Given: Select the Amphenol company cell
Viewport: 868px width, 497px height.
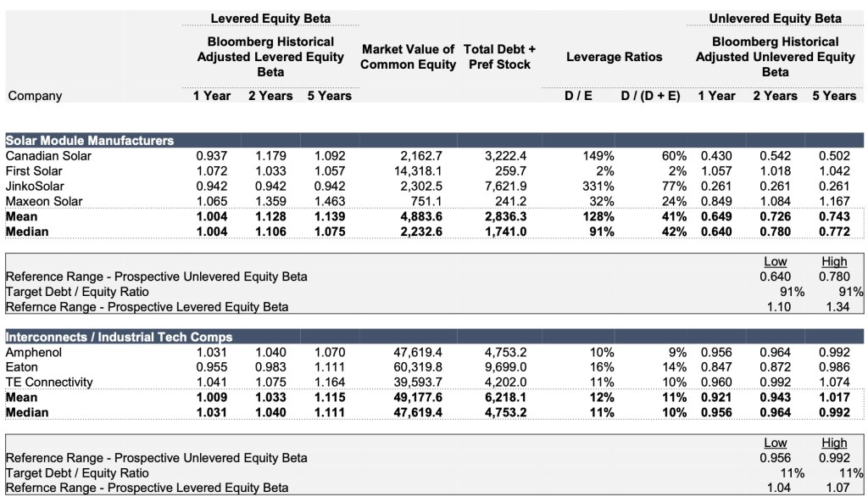Looking at the screenshot, I should 34,352.
